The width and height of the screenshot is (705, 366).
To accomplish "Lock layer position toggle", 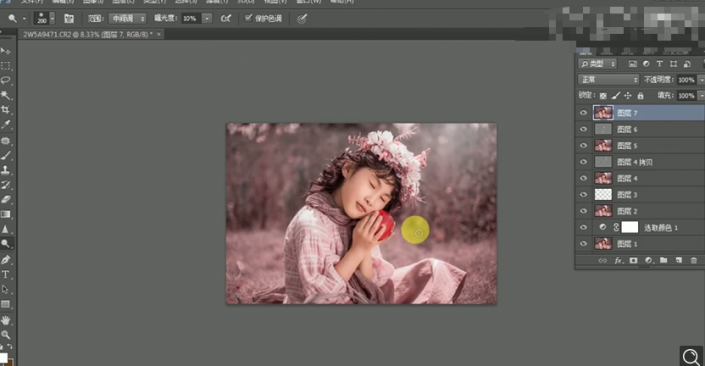I will (x=628, y=95).
